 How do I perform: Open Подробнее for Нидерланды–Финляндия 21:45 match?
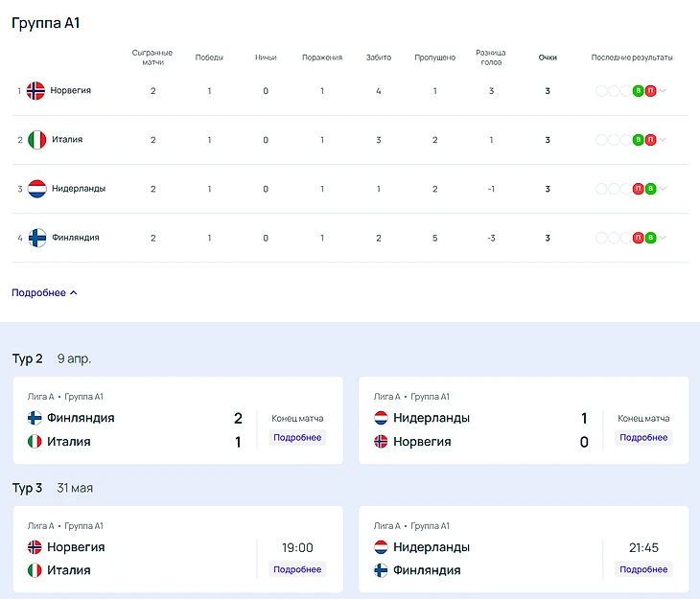[x=643, y=569]
